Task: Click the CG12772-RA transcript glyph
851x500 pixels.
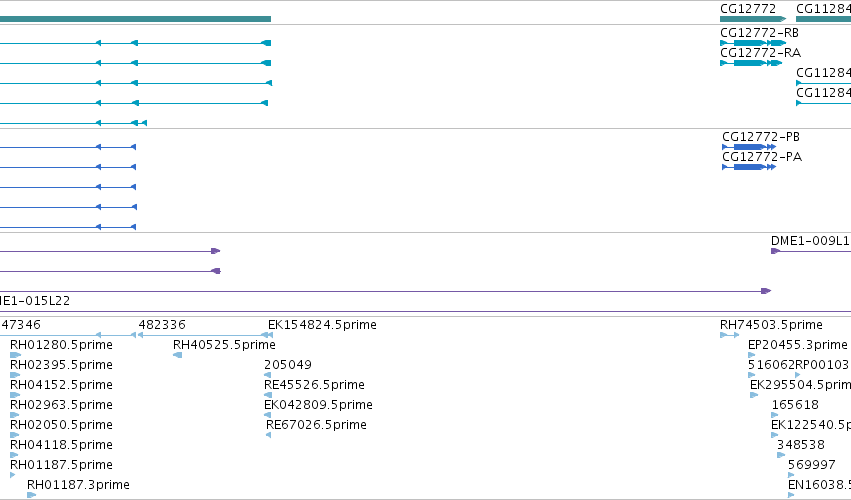Action: [751, 63]
